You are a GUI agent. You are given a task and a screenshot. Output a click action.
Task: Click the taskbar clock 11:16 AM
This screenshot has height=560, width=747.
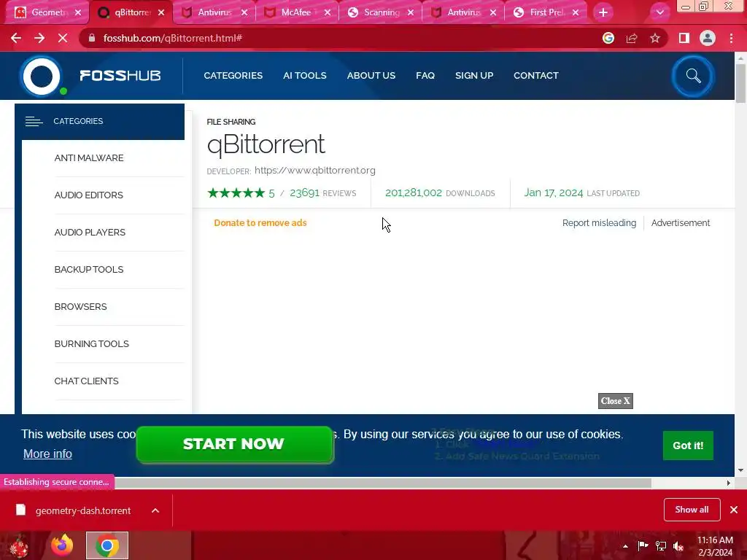pos(715,540)
